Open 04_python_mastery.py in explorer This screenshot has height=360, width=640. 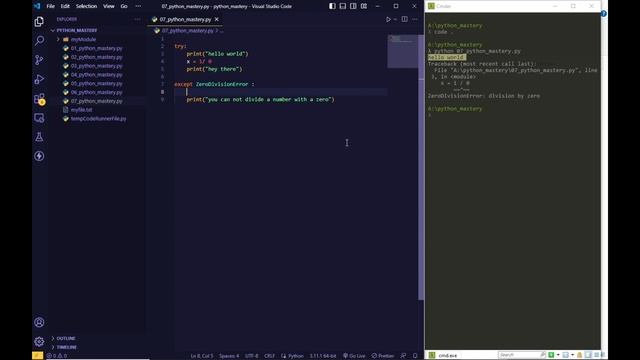(x=96, y=75)
